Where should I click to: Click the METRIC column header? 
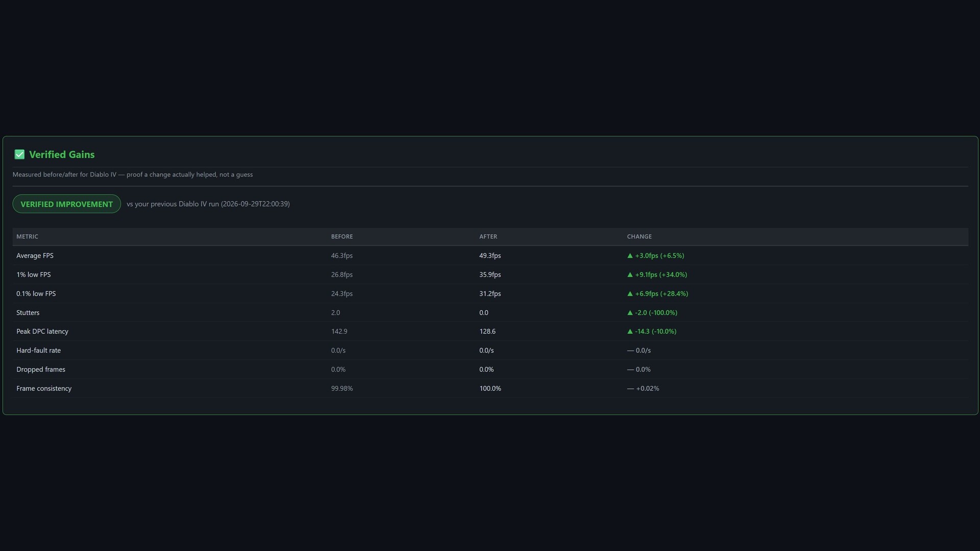pyautogui.click(x=27, y=237)
